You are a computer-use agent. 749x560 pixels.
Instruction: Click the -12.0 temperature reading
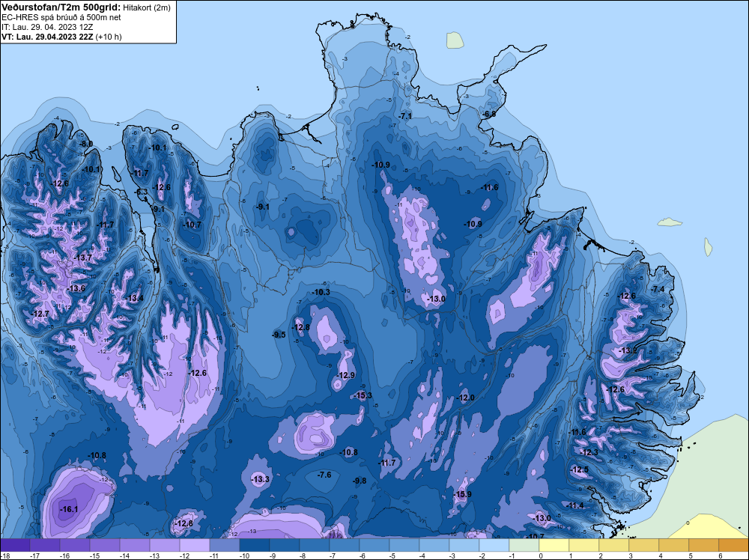point(466,398)
